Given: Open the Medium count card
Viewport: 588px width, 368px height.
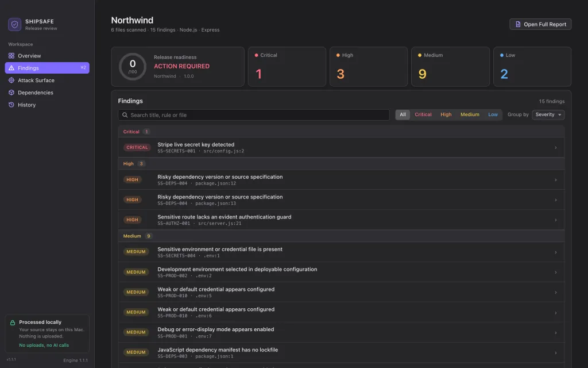Looking at the screenshot, I should tap(450, 67).
